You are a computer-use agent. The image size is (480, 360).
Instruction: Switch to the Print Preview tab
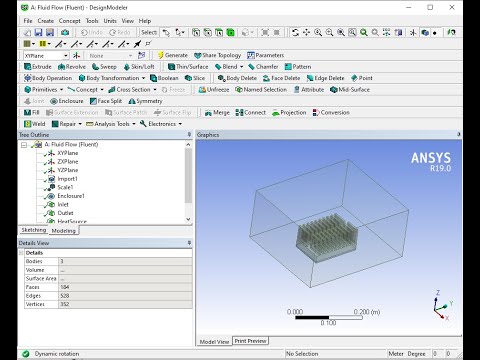point(250,341)
